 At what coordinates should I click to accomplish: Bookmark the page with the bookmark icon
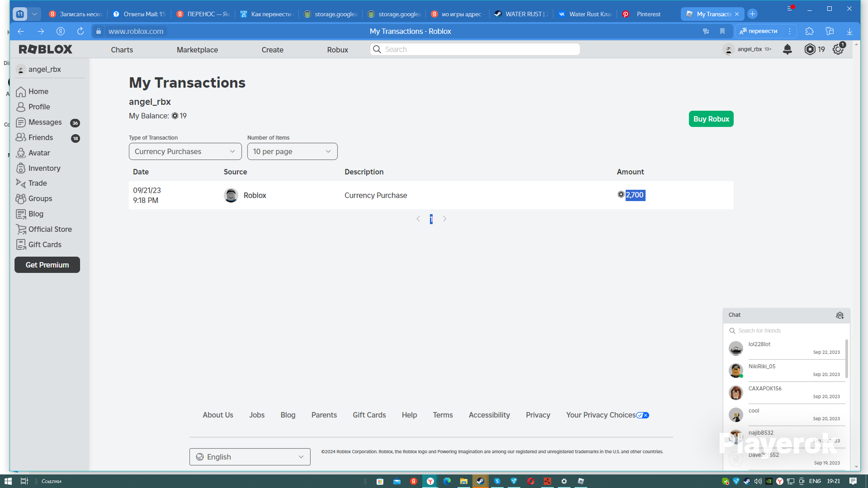(723, 31)
